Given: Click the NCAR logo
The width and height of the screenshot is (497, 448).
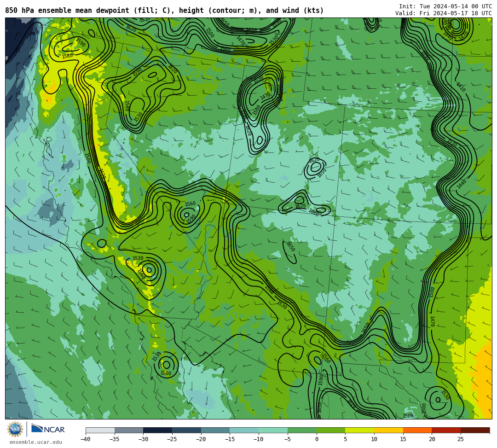Looking at the screenshot, I should tap(48, 429).
